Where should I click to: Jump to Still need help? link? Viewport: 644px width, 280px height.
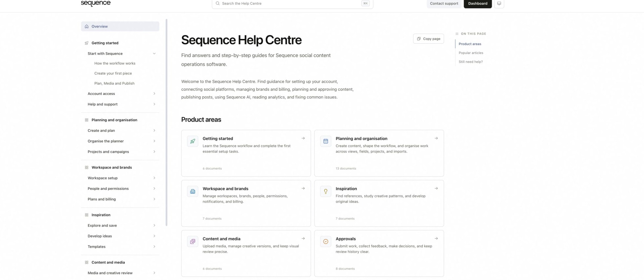click(x=470, y=62)
